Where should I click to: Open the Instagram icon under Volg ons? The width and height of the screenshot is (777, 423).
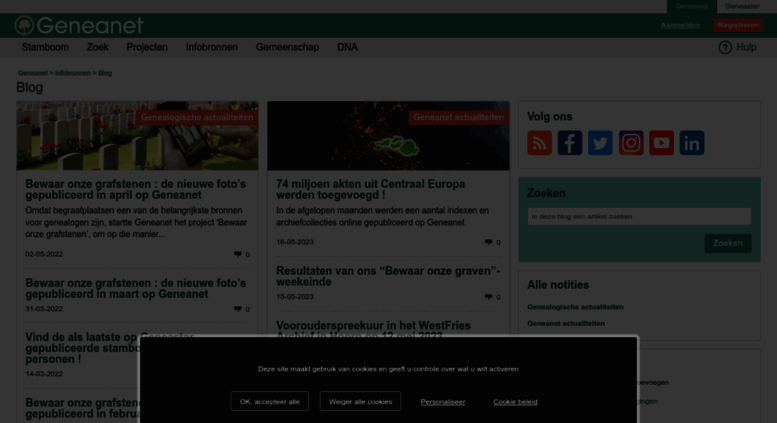point(631,143)
